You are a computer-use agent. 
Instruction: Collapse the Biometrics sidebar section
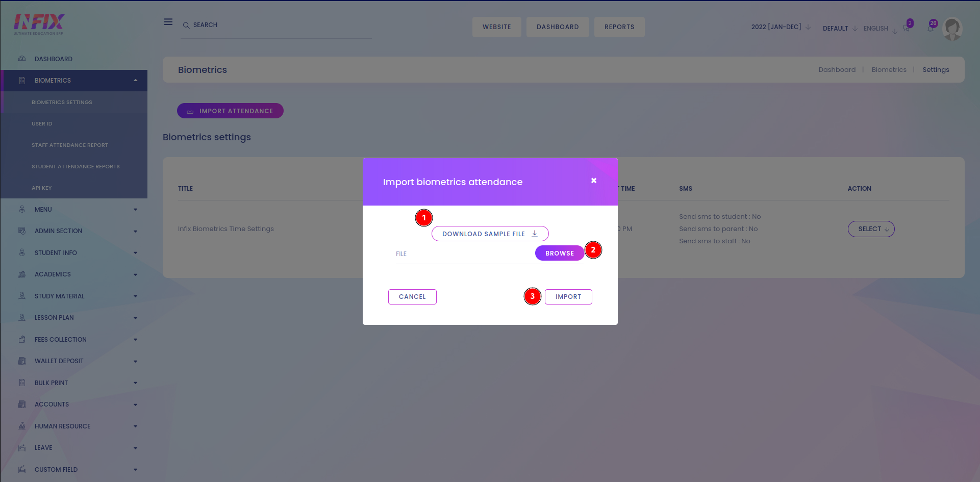pos(136,81)
